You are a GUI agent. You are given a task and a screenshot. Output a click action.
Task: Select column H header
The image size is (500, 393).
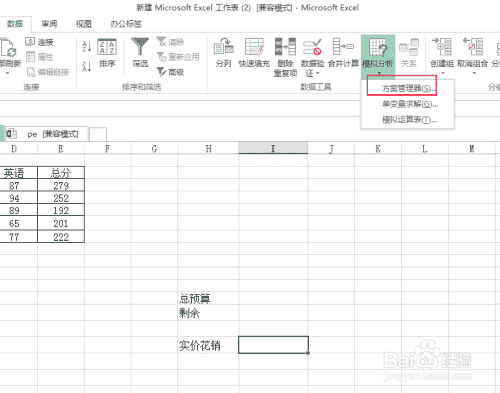pyautogui.click(x=208, y=148)
